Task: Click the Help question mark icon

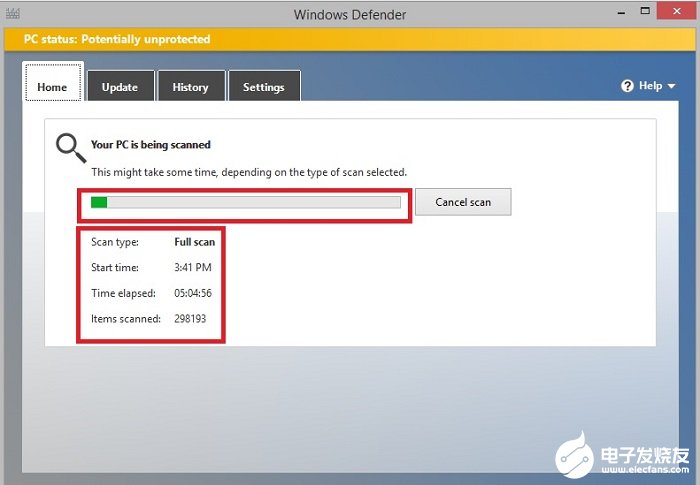Action: tap(627, 86)
